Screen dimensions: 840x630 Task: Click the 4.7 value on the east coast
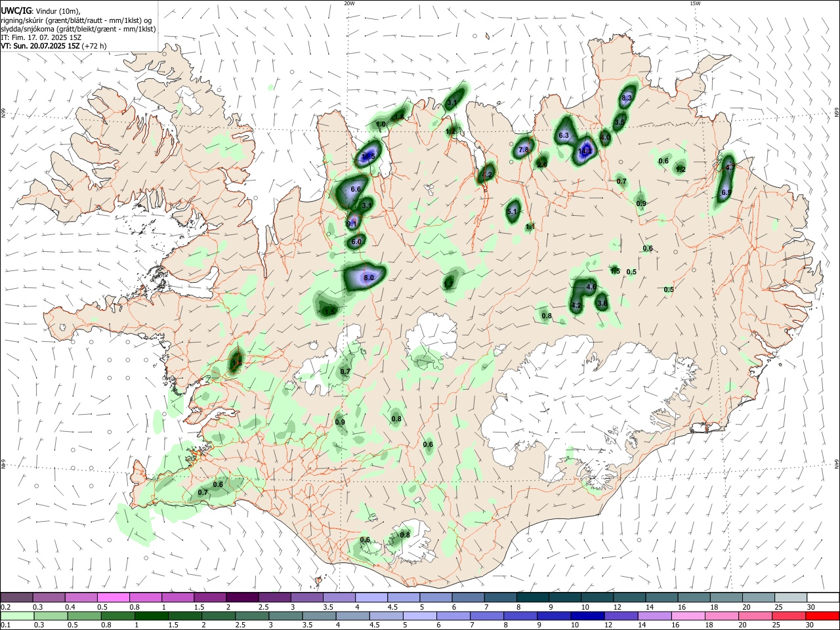730,167
